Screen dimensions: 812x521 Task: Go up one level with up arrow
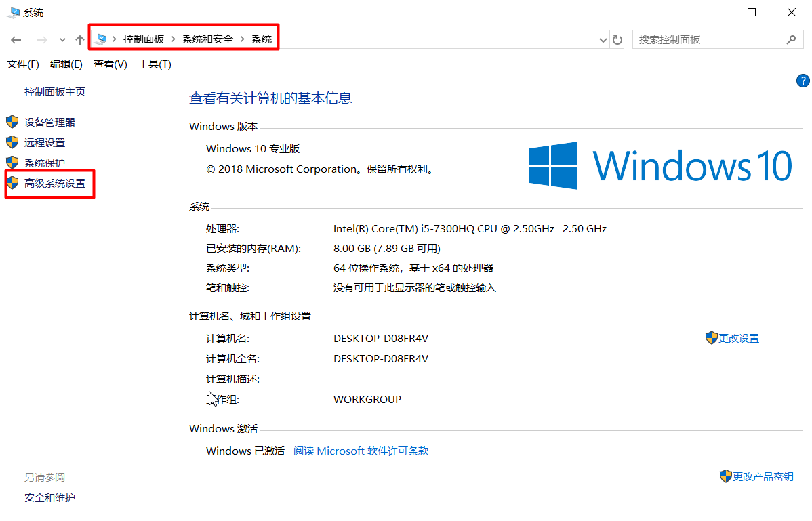80,40
